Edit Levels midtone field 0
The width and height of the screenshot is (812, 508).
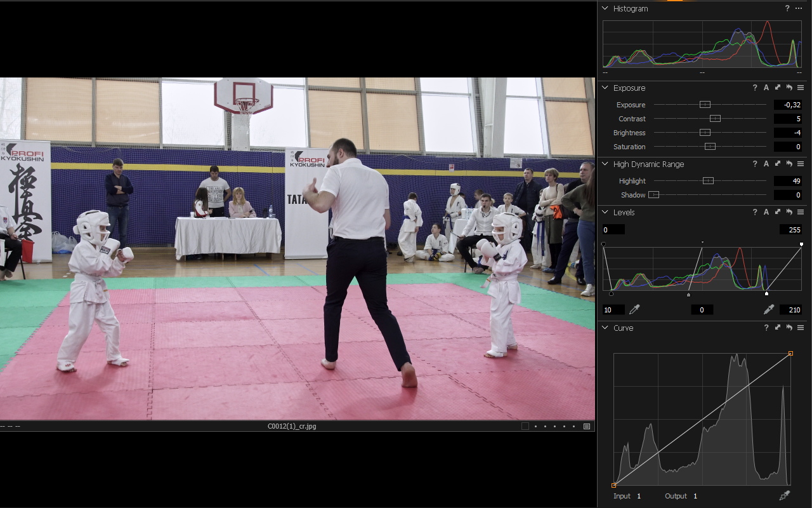point(702,310)
